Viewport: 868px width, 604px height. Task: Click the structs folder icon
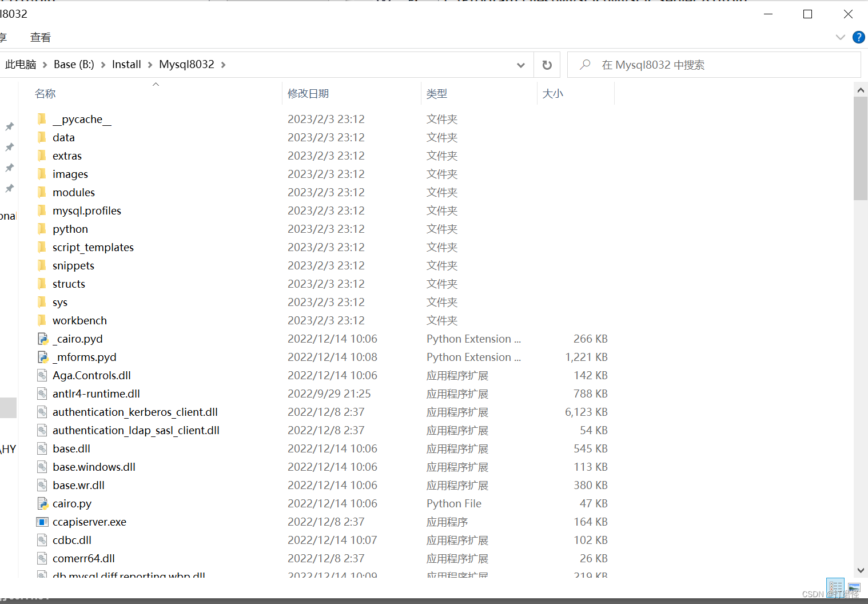(x=42, y=284)
